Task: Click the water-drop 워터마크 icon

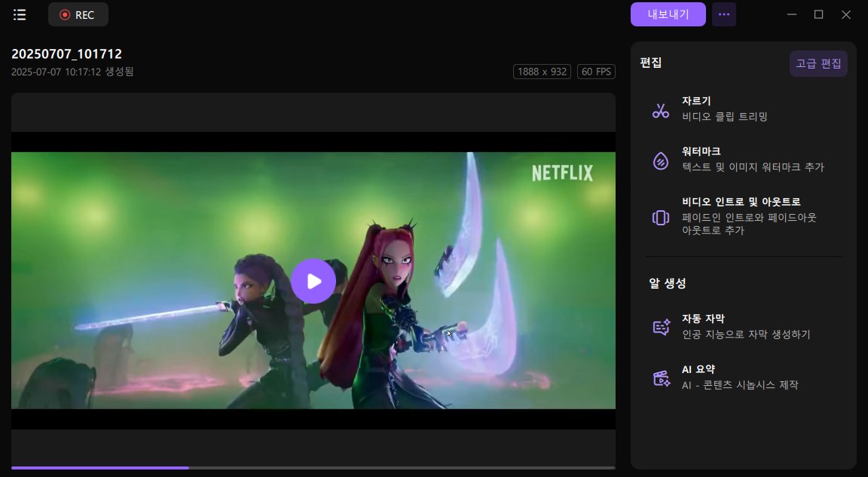Action: click(x=660, y=161)
